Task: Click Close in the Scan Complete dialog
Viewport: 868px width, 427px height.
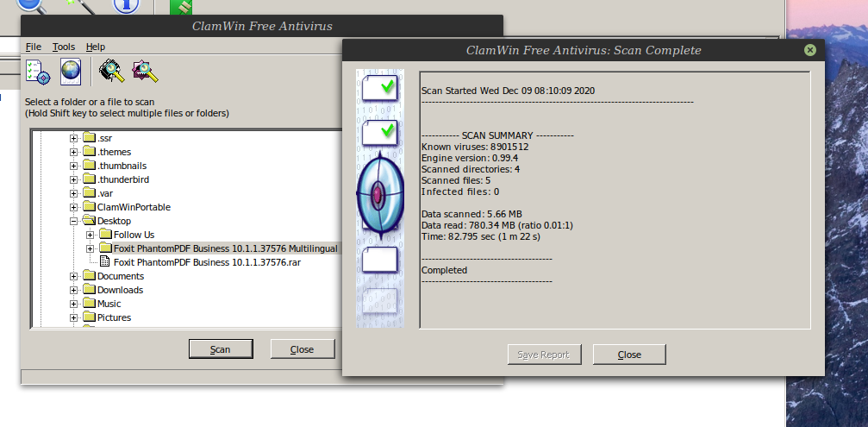Action: [x=629, y=355]
